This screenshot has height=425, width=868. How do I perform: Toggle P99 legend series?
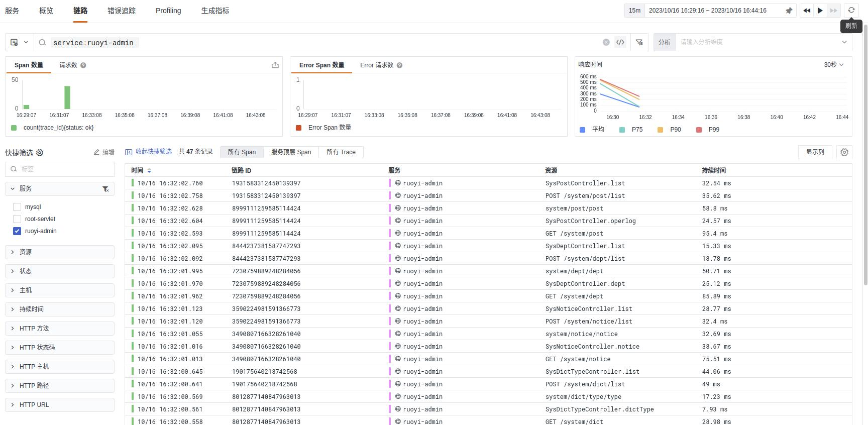707,130
